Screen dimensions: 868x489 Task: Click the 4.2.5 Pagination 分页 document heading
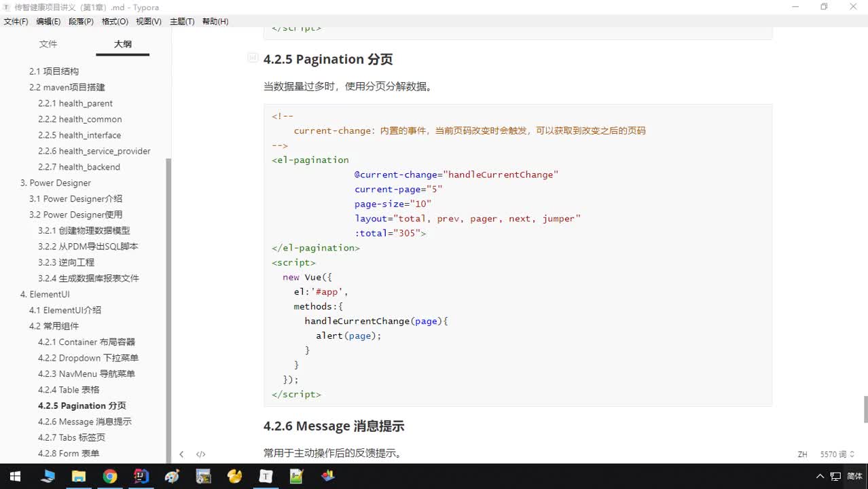coord(328,59)
